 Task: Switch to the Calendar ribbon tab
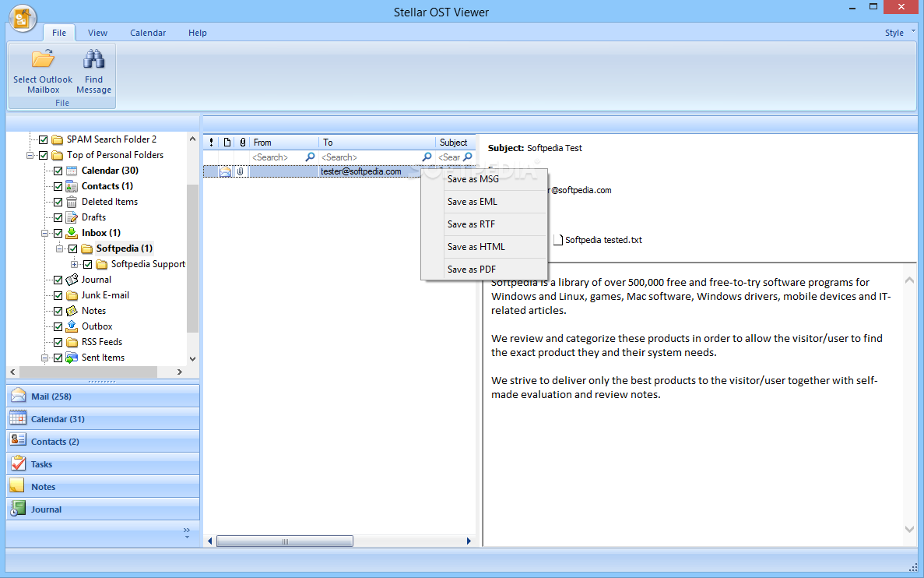click(x=148, y=33)
